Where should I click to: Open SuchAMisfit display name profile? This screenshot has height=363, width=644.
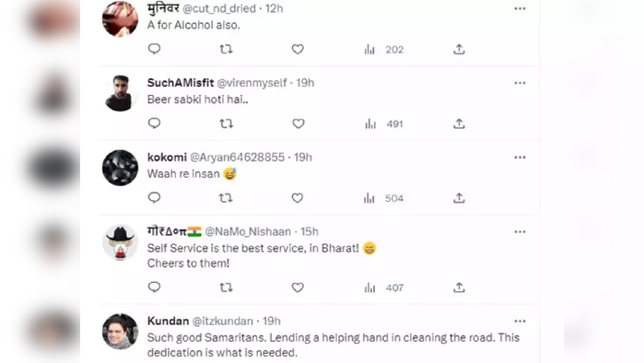pyautogui.click(x=181, y=83)
